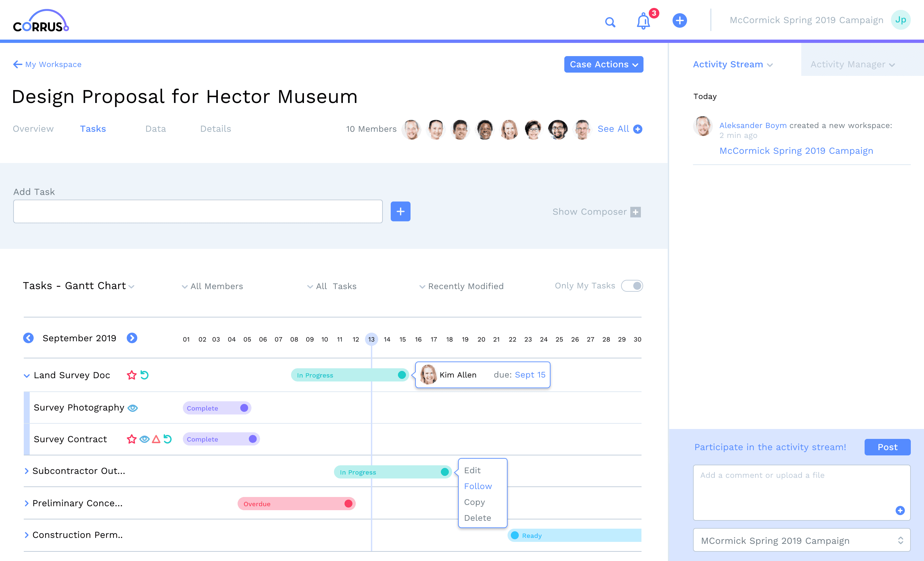Screen dimensions: 924x561
Task: Click the blue plus icon in header
Action: point(679,20)
